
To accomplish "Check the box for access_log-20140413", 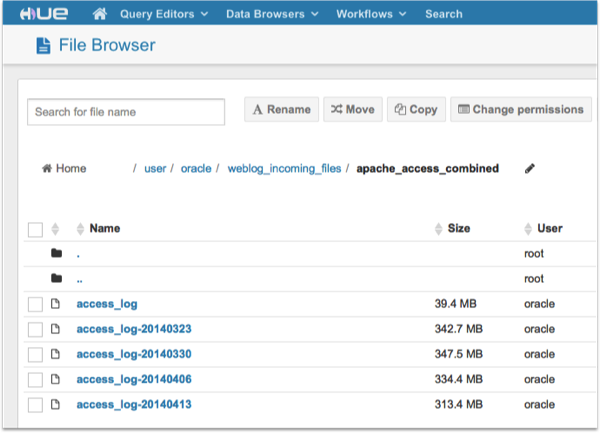I will 35,405.
